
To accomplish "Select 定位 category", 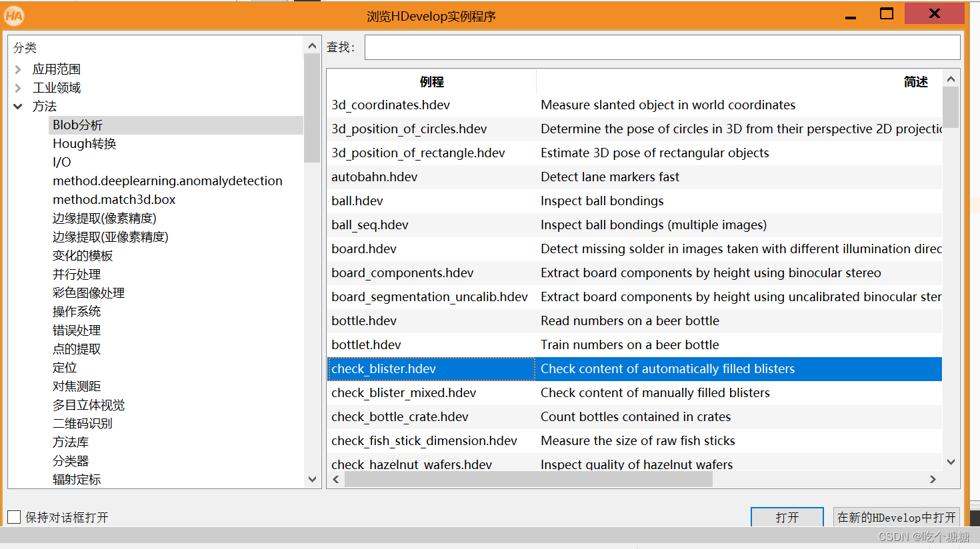I will click(65, 368).
